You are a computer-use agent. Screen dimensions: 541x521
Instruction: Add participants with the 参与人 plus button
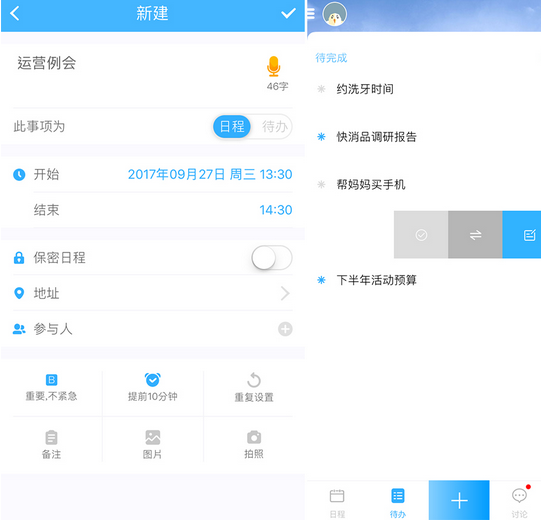285,329
